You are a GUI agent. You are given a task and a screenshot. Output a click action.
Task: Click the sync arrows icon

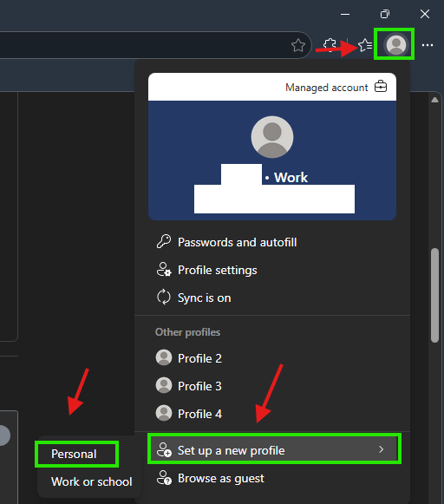coord(164,298)
